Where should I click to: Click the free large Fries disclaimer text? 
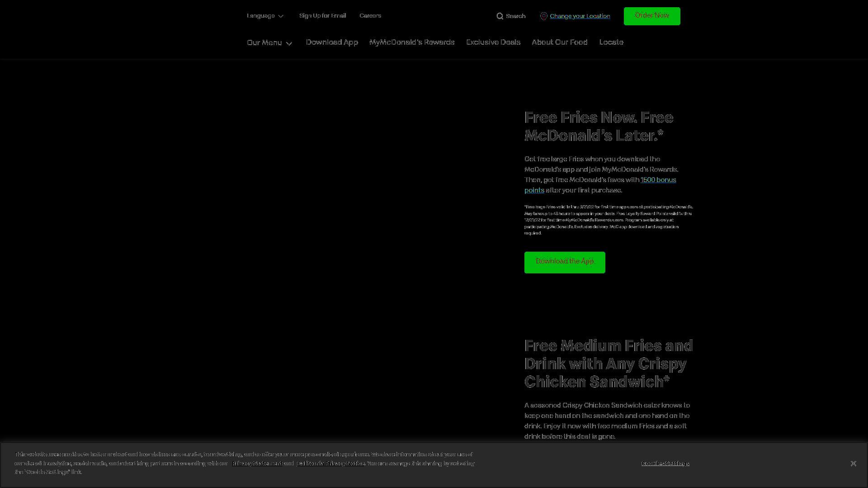pyautogui.click(x=609, y=220)
